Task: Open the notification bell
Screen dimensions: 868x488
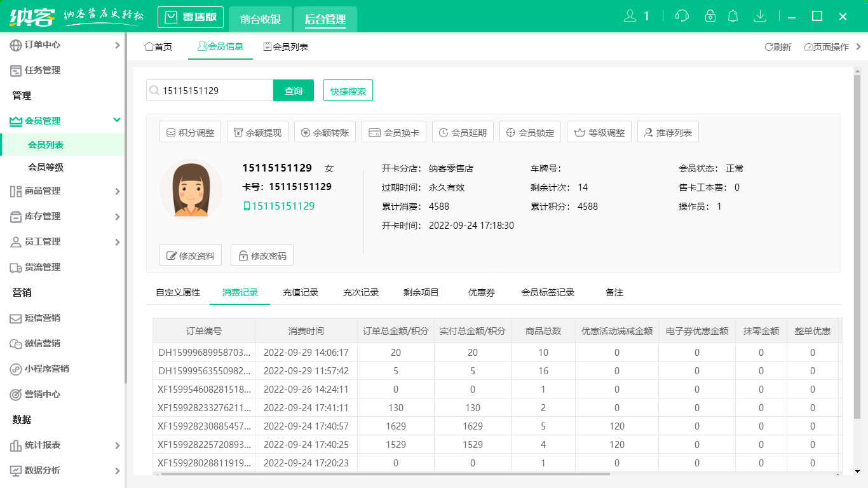Action: click(x=733, y=16)
